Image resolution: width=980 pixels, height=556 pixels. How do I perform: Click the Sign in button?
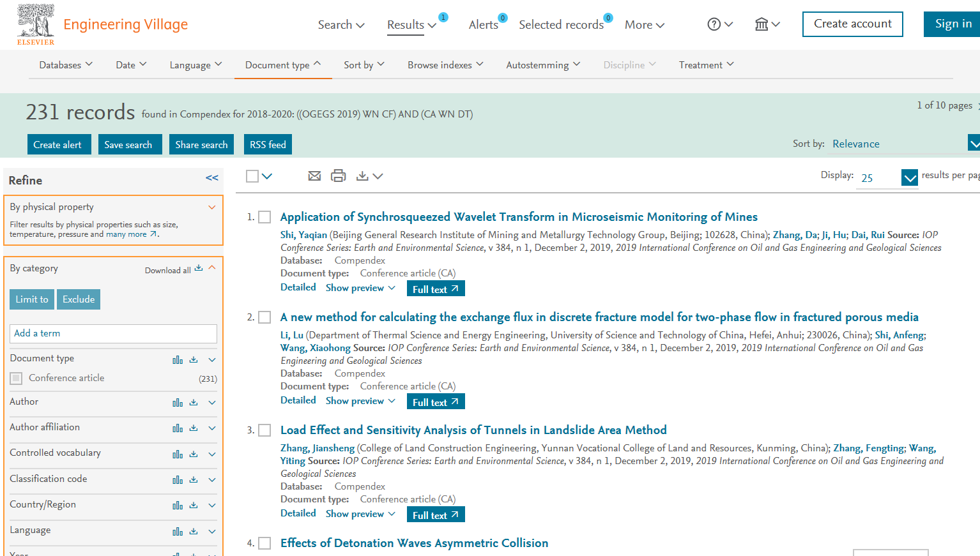coord(953,24)
